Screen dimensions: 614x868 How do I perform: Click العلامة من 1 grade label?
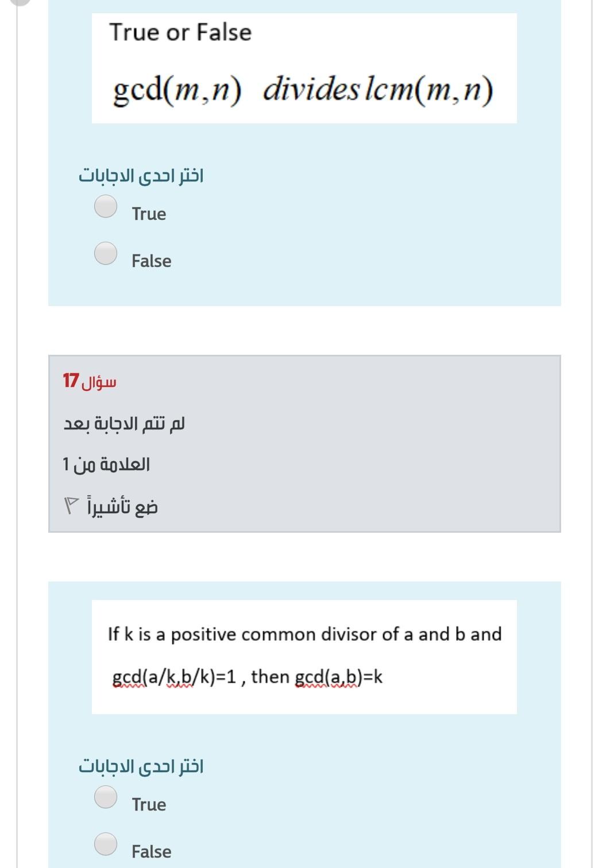(106, 464)
